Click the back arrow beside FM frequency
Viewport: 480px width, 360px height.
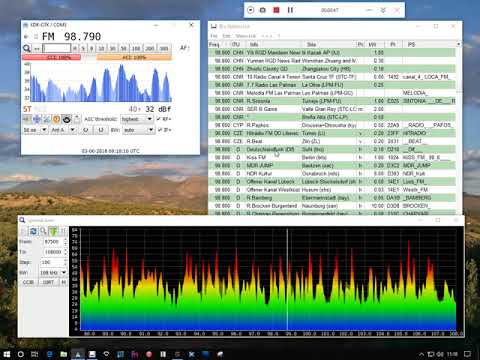26,37
